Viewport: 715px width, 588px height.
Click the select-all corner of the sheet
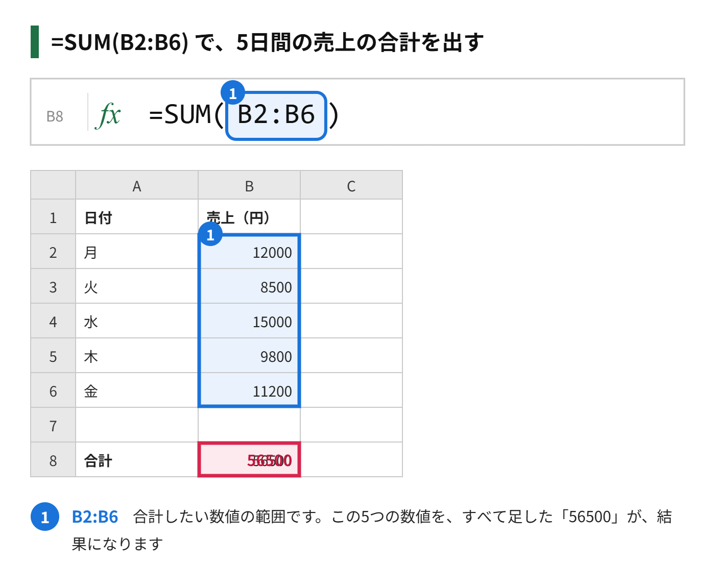coord(53,185)
